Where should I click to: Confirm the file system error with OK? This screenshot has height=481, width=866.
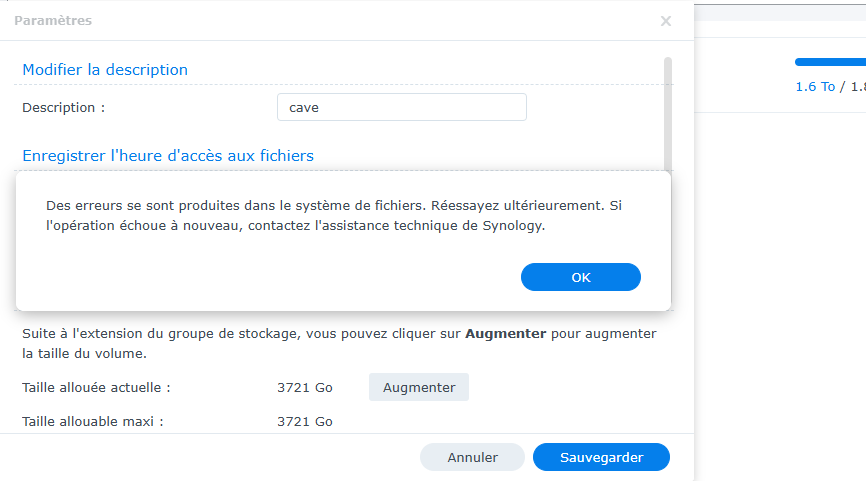[580, 277]
